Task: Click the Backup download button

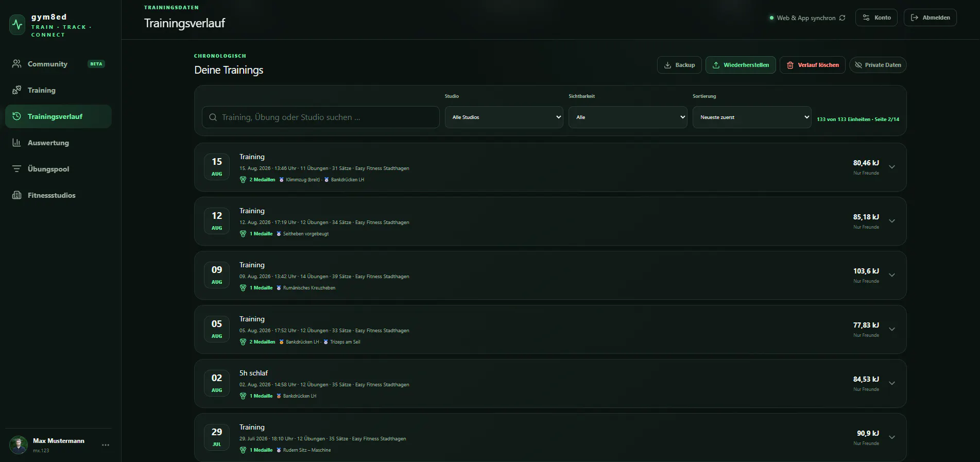Action: pos(679,65)
